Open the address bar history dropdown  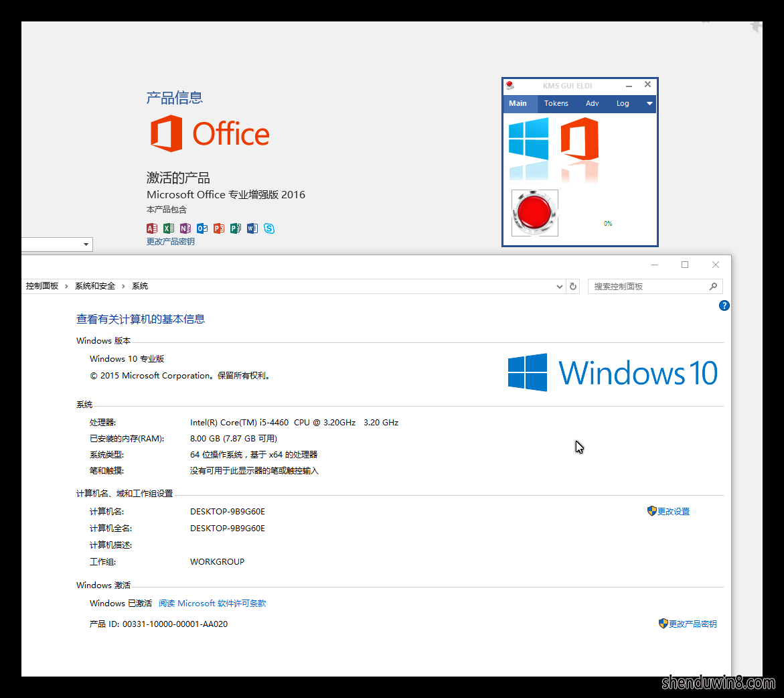(x=560, y=287)
